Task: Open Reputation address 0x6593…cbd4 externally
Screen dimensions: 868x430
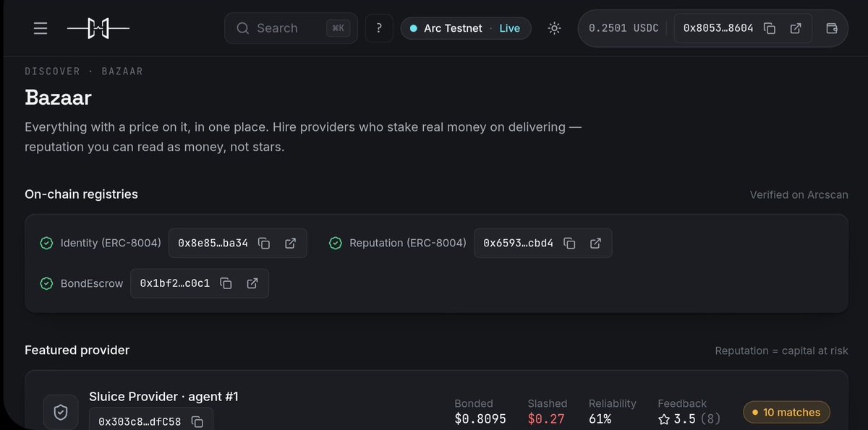Action: 595,243
